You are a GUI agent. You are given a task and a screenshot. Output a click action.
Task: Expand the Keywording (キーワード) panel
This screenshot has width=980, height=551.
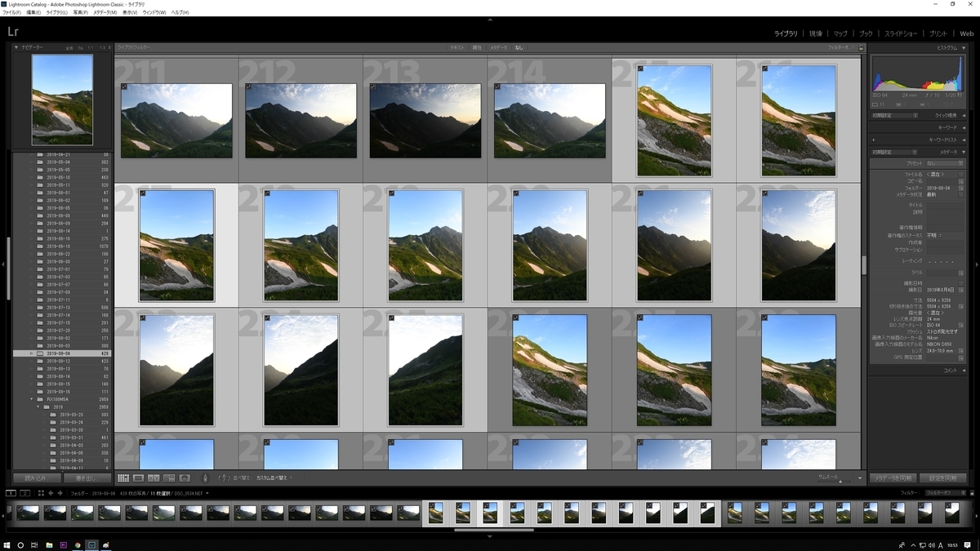[x=965, y=128]
